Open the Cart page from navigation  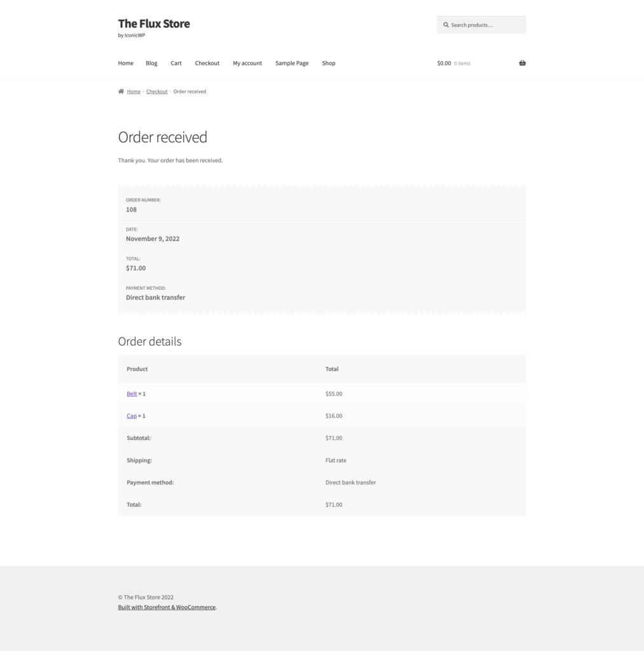(176, 63)
